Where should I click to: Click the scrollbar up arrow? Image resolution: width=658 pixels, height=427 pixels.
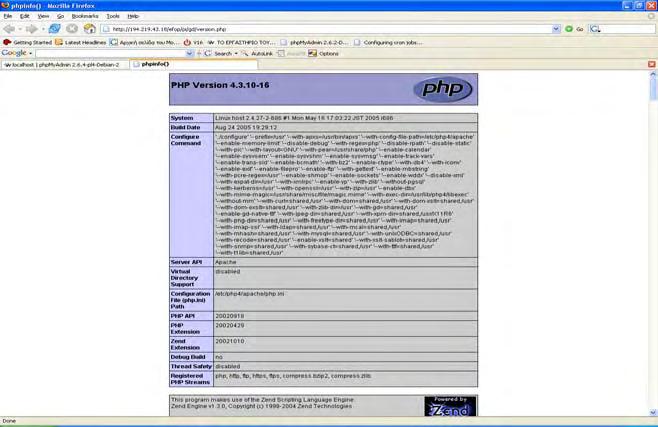653,74
